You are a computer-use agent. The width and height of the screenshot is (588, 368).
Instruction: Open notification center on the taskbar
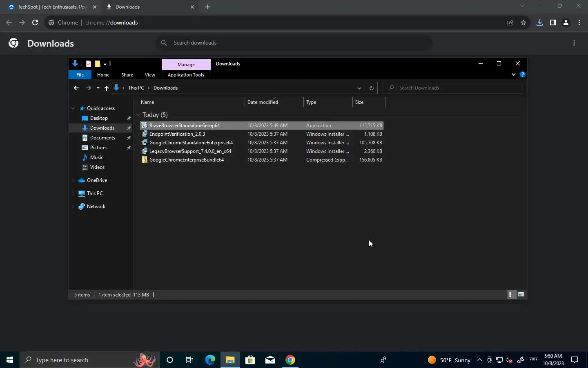[x=575, y=360]
